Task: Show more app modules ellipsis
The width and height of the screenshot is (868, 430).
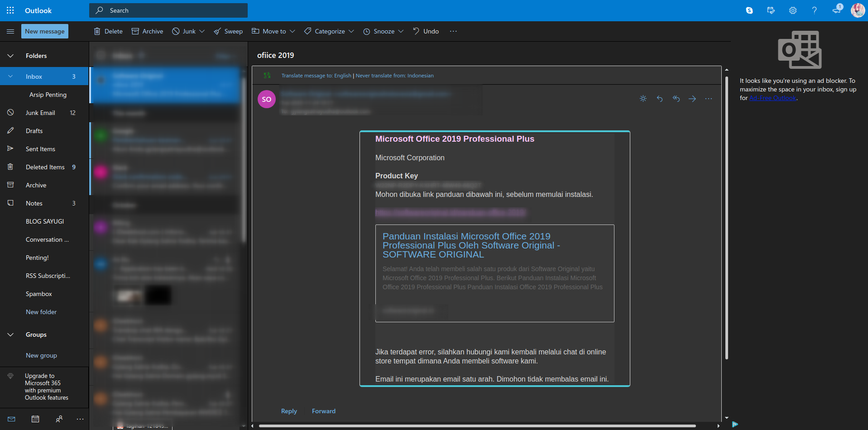Action: (80, 419)
